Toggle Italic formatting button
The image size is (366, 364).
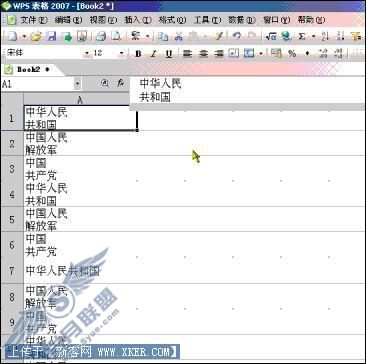[x=154, y=54]
